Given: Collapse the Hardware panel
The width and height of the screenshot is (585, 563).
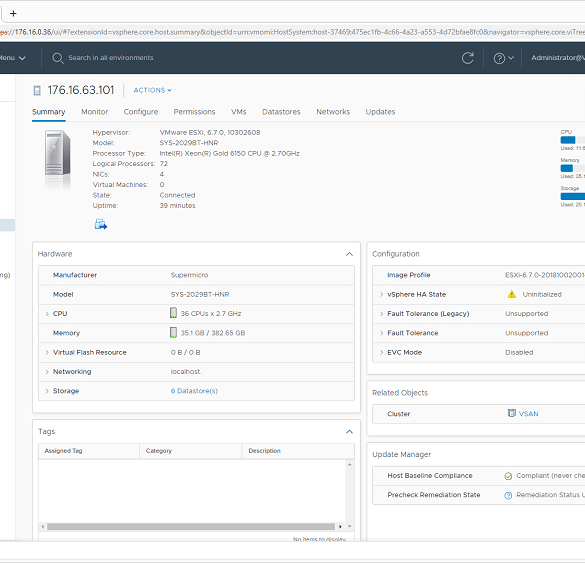Looking at the screenshot, I should [349, 254].
